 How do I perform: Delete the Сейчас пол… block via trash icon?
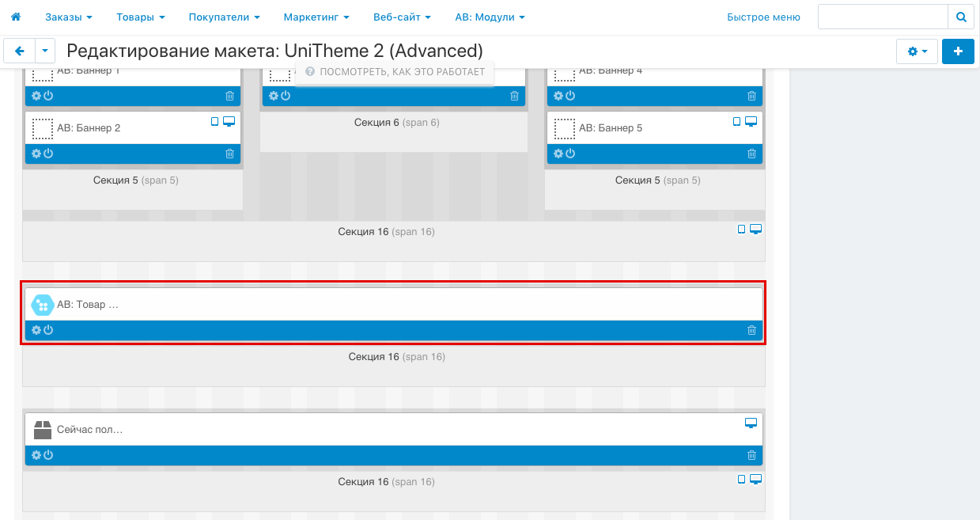click(x=751, y=455)
